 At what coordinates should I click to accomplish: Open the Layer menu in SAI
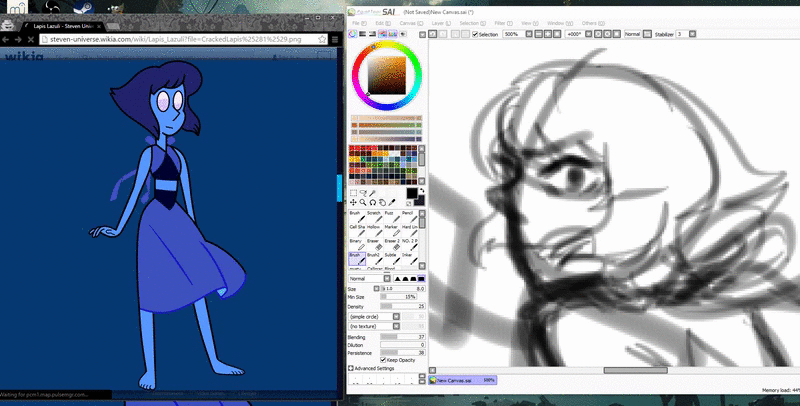pos(441,23)
